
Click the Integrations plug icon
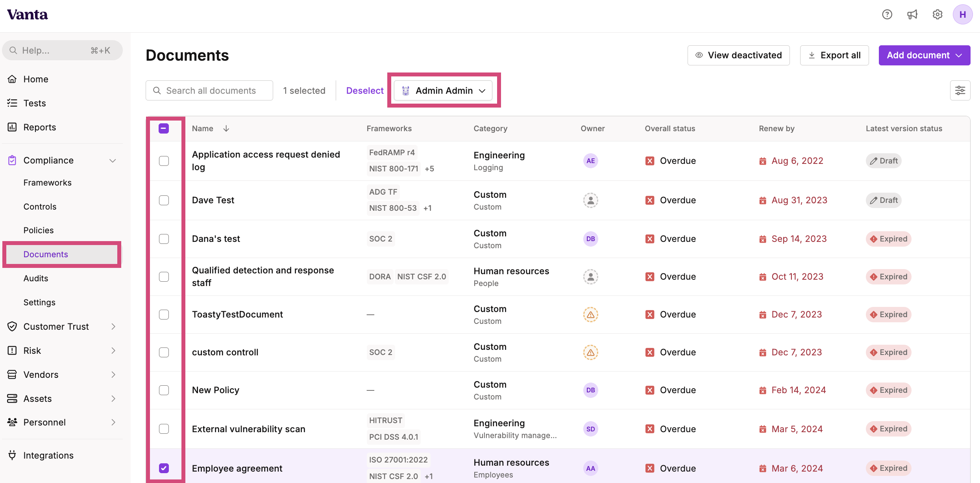click(12, 455)
